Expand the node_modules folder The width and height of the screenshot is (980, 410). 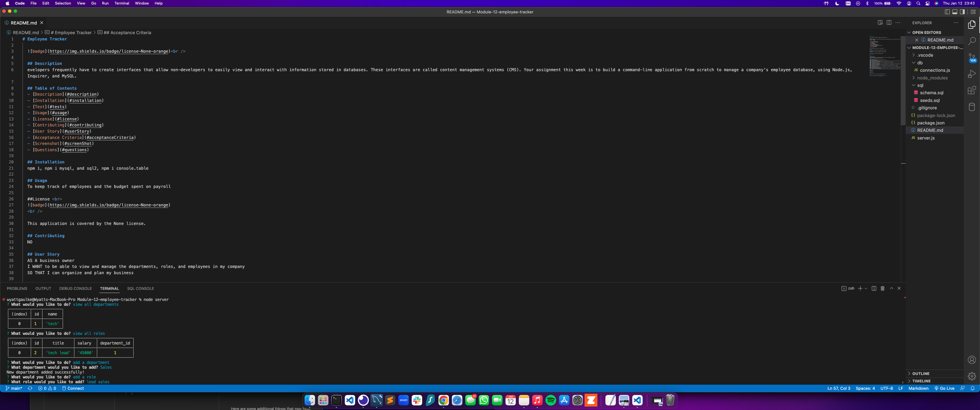[932, 78]
